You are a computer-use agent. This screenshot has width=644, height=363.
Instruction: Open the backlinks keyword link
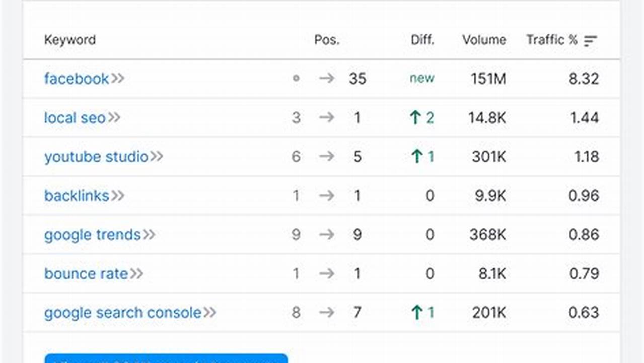[77, 196]
